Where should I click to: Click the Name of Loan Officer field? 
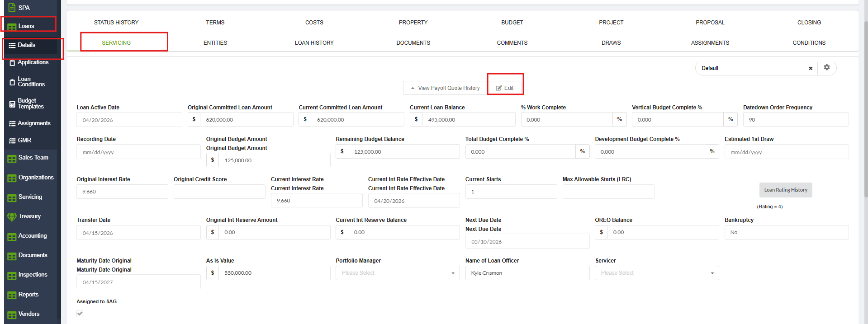click(x=527, y=273)
